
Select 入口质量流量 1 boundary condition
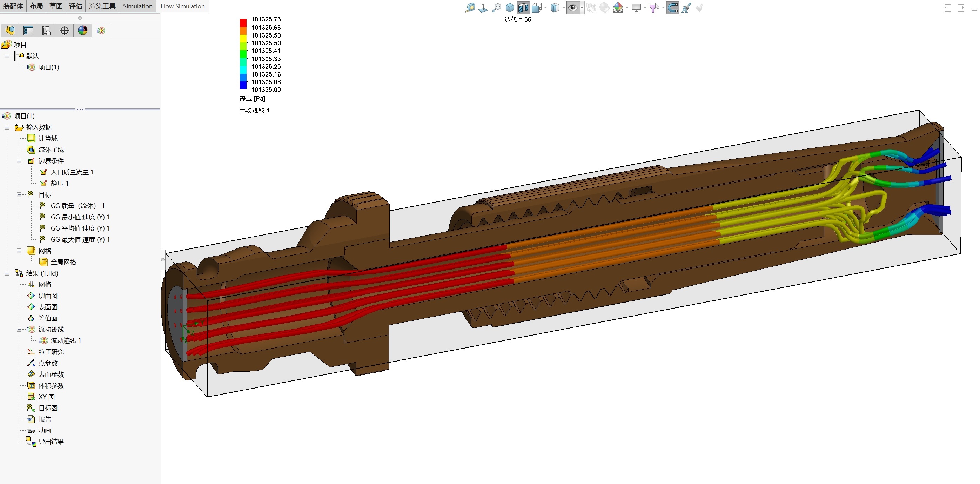72,172
